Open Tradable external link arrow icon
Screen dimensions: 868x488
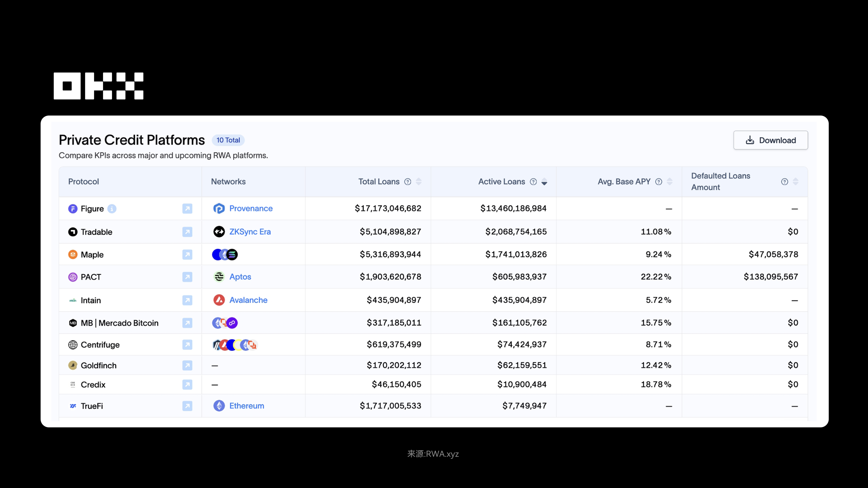tap(187, 232)
